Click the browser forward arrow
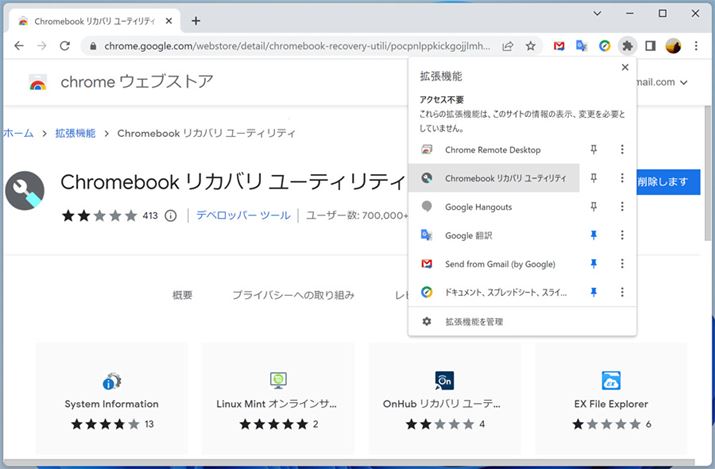This screenshot has width=715, height=469. coord(41,46)
